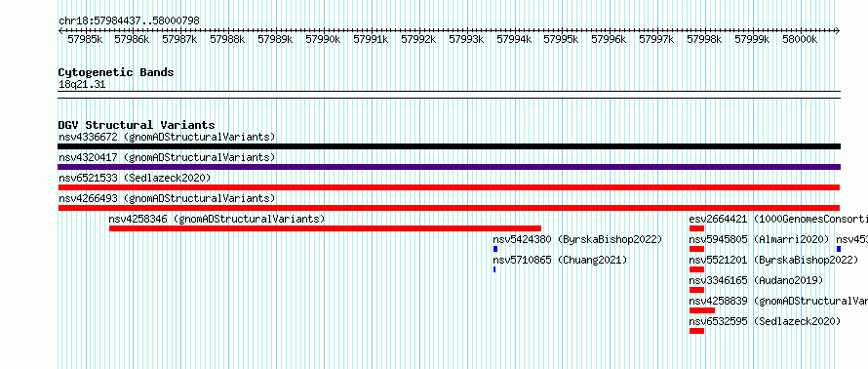The image size is (868, 369).
Task: Open the nsv5945805 (Almarri2020) label
Action: (x=759, y=239)
